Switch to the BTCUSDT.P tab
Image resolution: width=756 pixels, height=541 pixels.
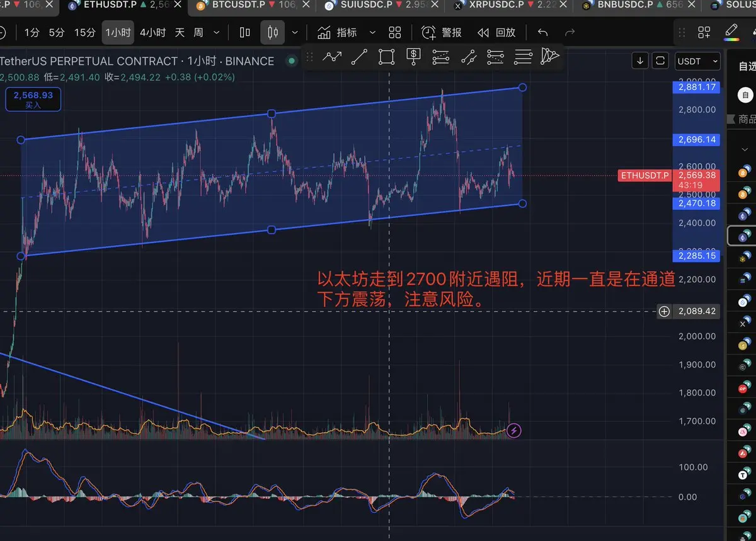tap(252, 5)
